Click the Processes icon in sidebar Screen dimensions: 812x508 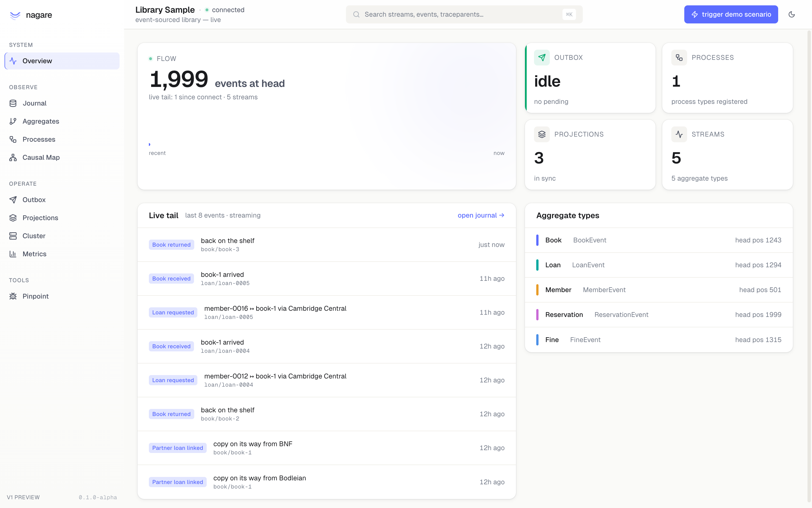(13, 139)
